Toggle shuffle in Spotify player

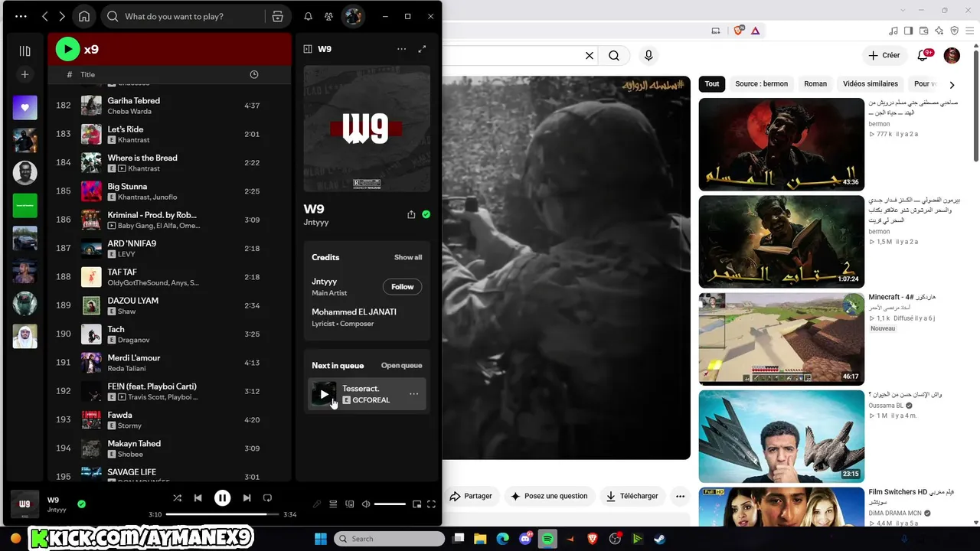coord(177,497)
